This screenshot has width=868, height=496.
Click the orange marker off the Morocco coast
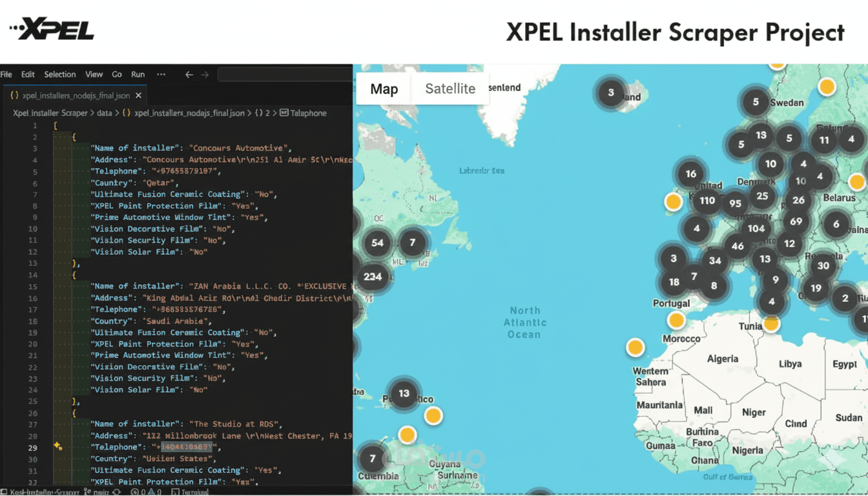coord(635,347)
